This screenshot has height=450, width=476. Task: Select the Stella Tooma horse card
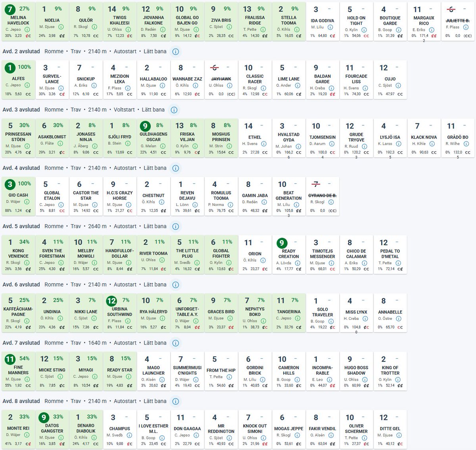coord(289,21)
